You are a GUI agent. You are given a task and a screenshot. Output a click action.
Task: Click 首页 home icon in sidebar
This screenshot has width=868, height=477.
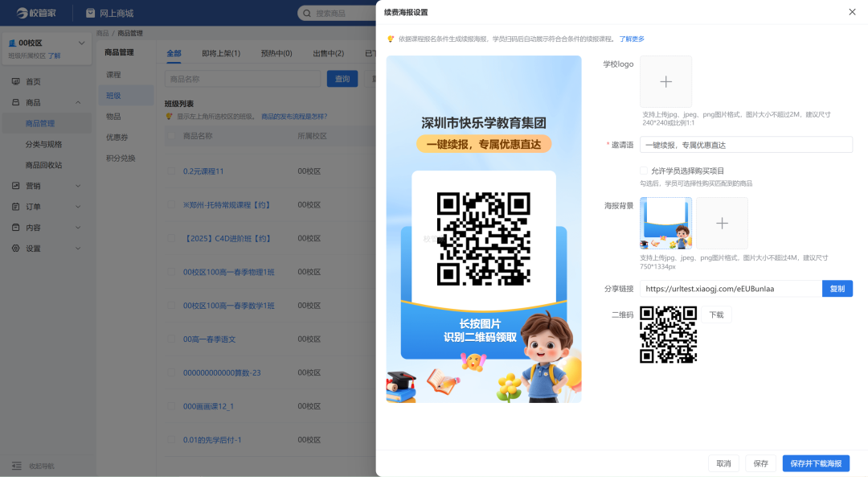[x=15, y=81]
